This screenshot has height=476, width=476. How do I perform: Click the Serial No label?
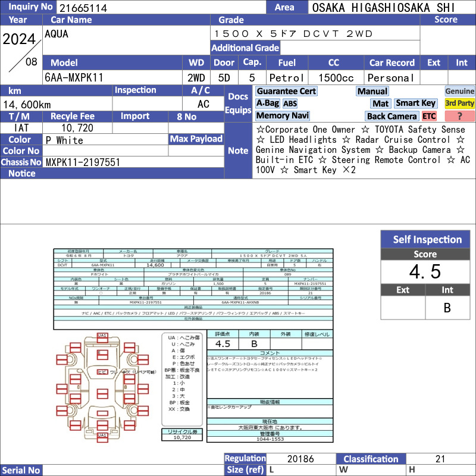(21, 470)
